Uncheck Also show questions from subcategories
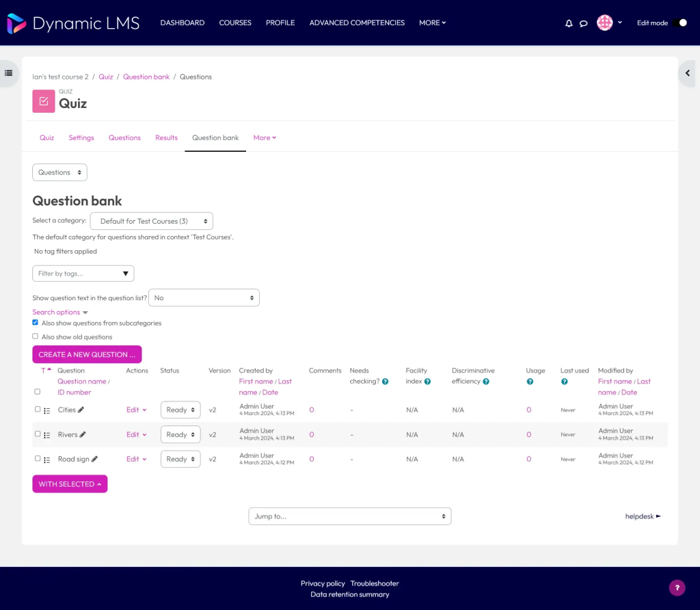This screenshot has height=610, width=700. 36,322
